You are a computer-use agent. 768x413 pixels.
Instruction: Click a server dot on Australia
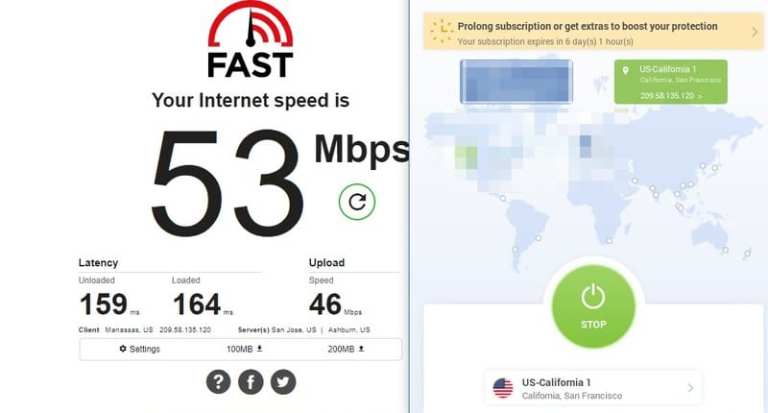point(725,250)
